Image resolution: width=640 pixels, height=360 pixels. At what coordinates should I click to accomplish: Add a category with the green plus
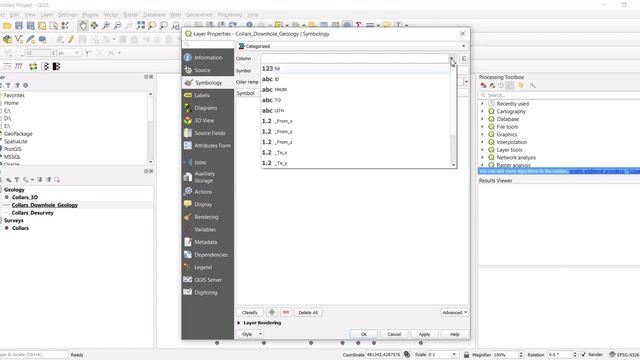[x=272, y=313]
